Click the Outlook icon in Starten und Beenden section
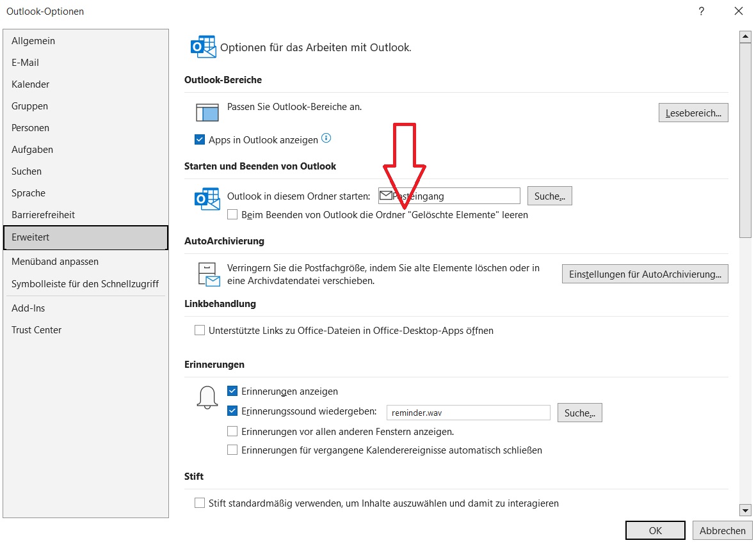 (x=207, y=198)
